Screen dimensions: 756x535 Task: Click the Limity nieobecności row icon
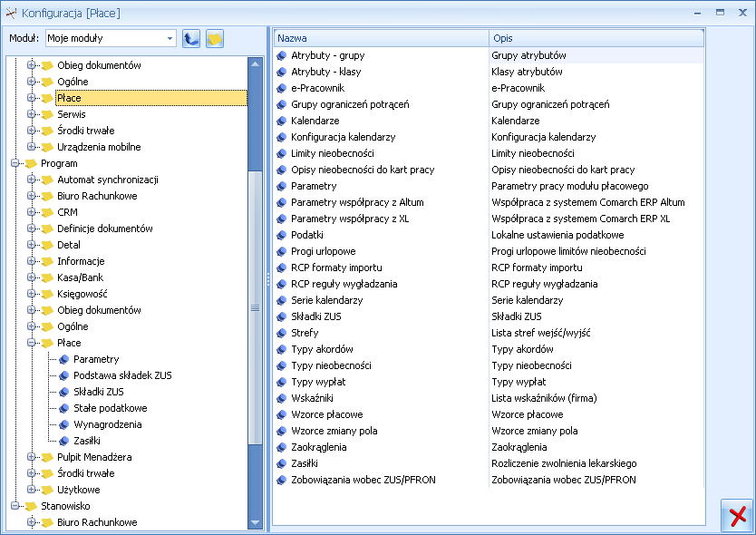click(282, 153)
